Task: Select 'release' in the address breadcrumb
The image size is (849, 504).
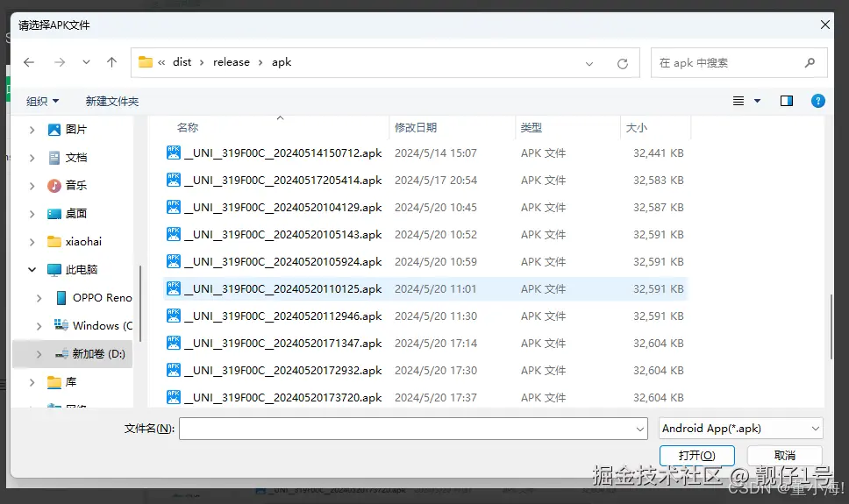Action: 232,62
